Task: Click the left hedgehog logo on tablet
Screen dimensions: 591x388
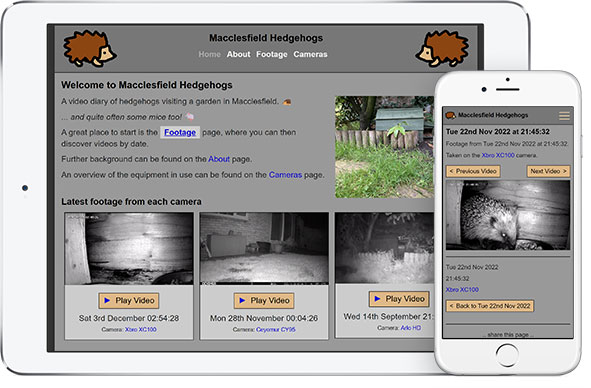Action: coord(90,49)
